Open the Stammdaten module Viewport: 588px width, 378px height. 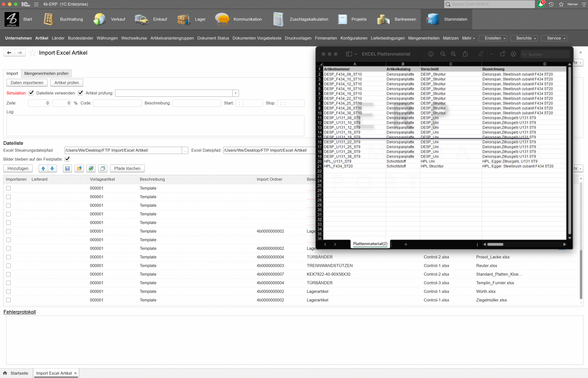[455, 19]
